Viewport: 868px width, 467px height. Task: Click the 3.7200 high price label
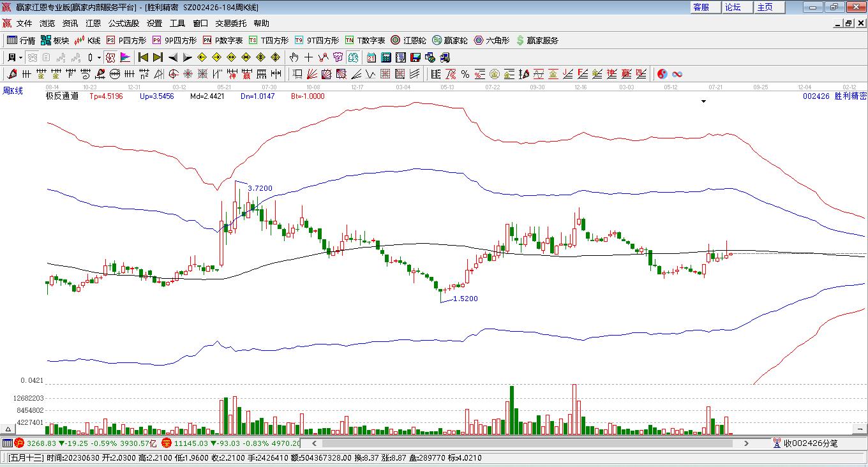[x=260, y=188]
